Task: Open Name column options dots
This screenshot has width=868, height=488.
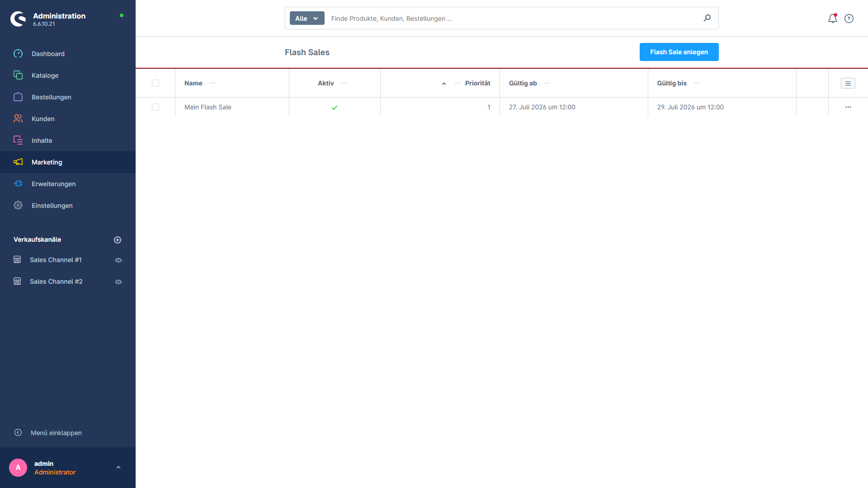Action: (x=213, y=83)
